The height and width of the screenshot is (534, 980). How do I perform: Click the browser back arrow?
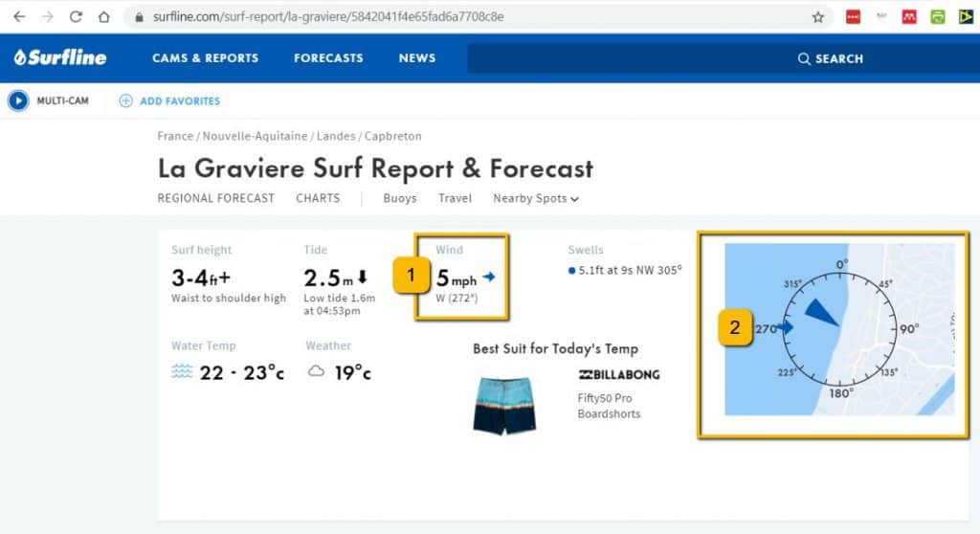tap(19, 17)
